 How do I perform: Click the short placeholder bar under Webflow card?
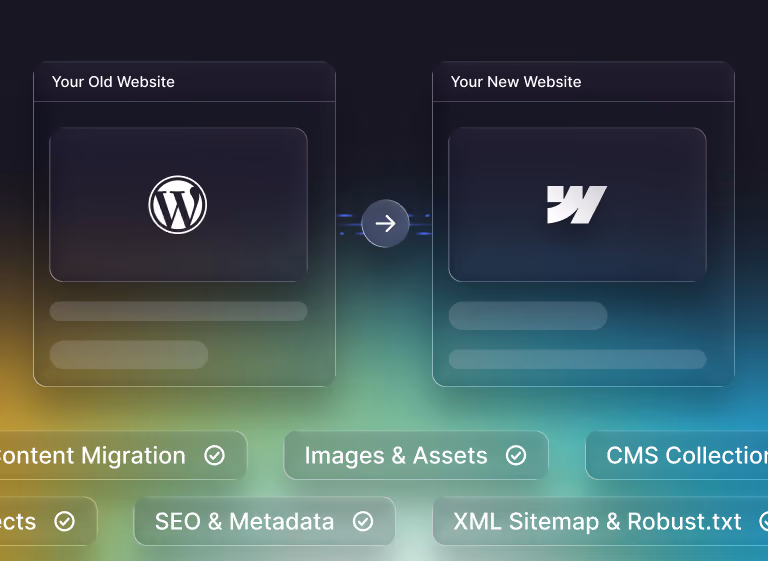point(528,316)
